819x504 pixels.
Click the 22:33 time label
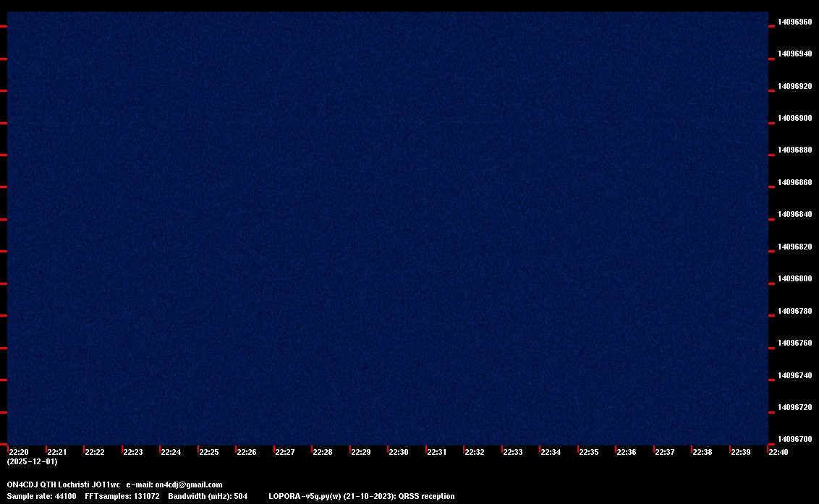pos(512,452)
